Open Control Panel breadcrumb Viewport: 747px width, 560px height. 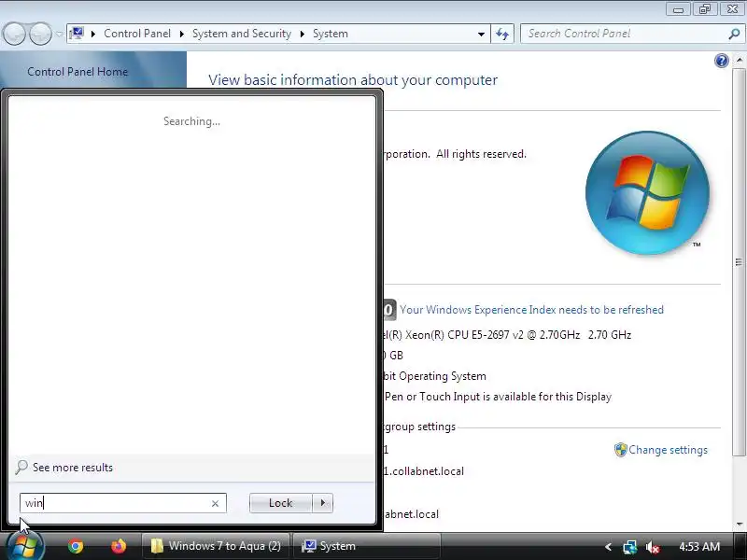tap(137, 34)
